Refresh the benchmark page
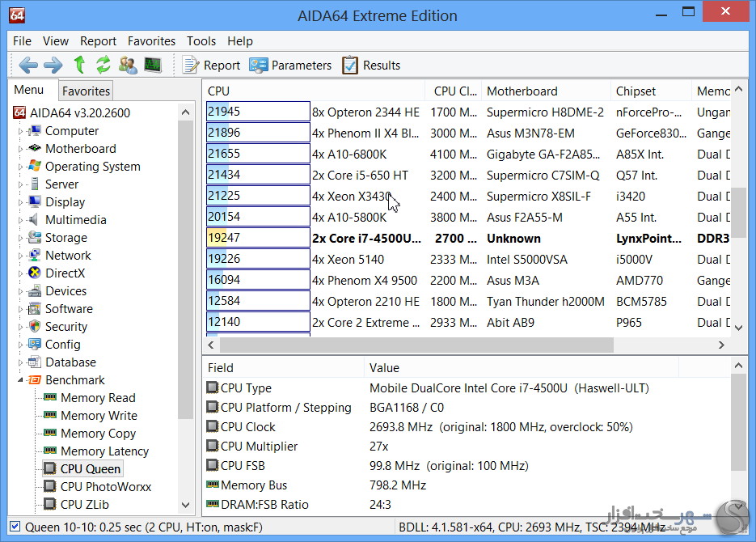 click(x=103, y=65)
